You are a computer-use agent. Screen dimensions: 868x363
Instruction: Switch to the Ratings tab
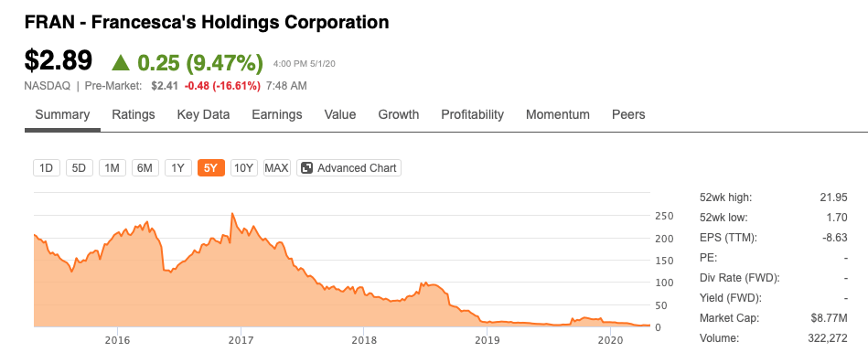coord(134,114)
